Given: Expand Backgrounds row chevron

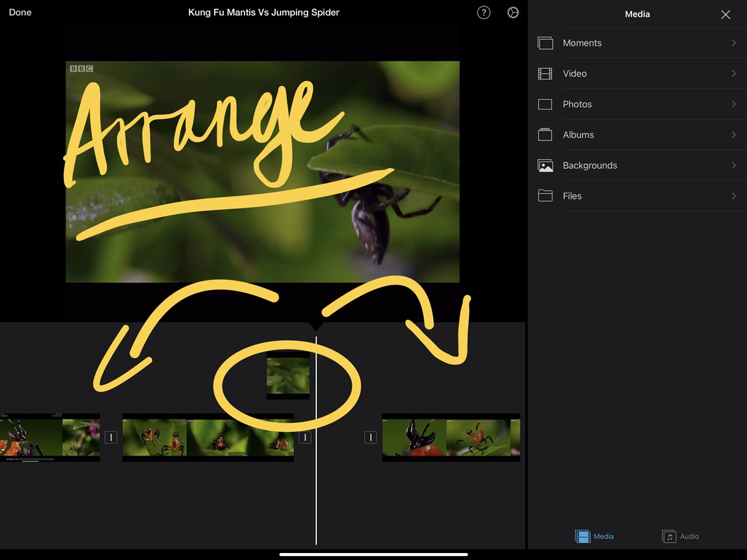Looking at the screenshot, I should [x=734, y=166].
